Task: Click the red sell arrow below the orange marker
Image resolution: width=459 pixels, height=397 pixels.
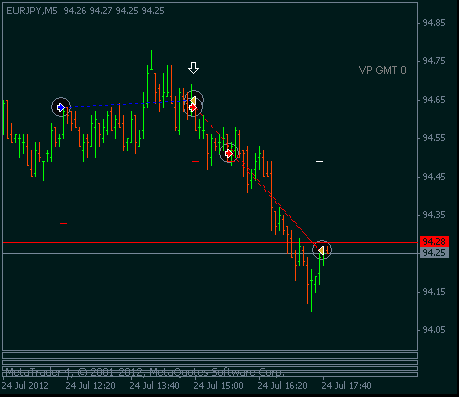Action: (x=193, y=108)
